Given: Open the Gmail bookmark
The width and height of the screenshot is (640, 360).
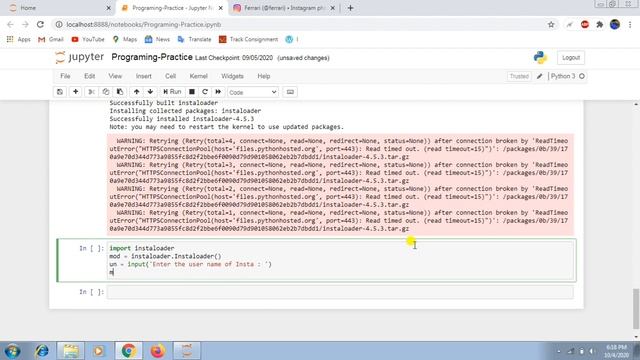Looking at the screenshot, I should pyautogui.click(x=51, y=39).
